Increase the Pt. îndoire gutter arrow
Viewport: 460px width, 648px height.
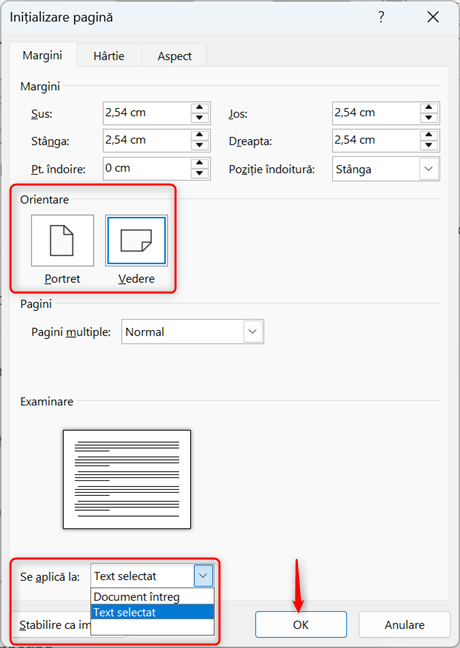pos(200,163)
